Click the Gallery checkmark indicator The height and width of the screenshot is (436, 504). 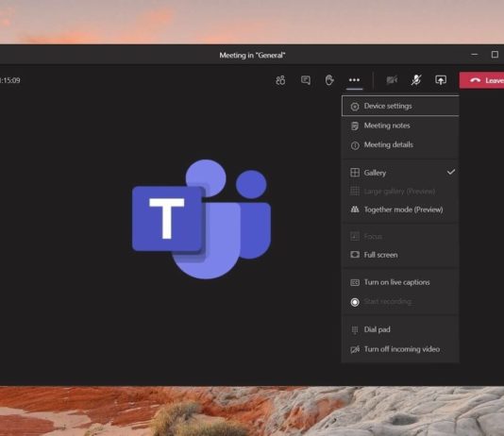pyautogui.click(x=451, y=172)
